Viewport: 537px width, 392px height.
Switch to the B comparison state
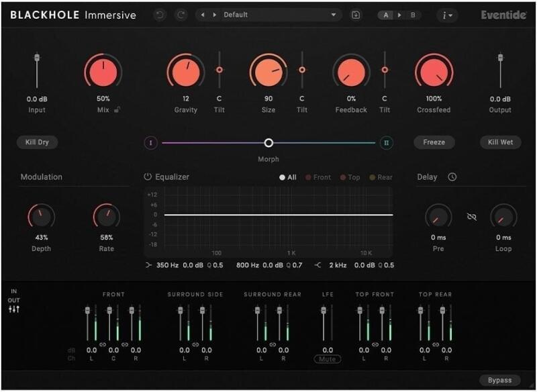(413, 15)
